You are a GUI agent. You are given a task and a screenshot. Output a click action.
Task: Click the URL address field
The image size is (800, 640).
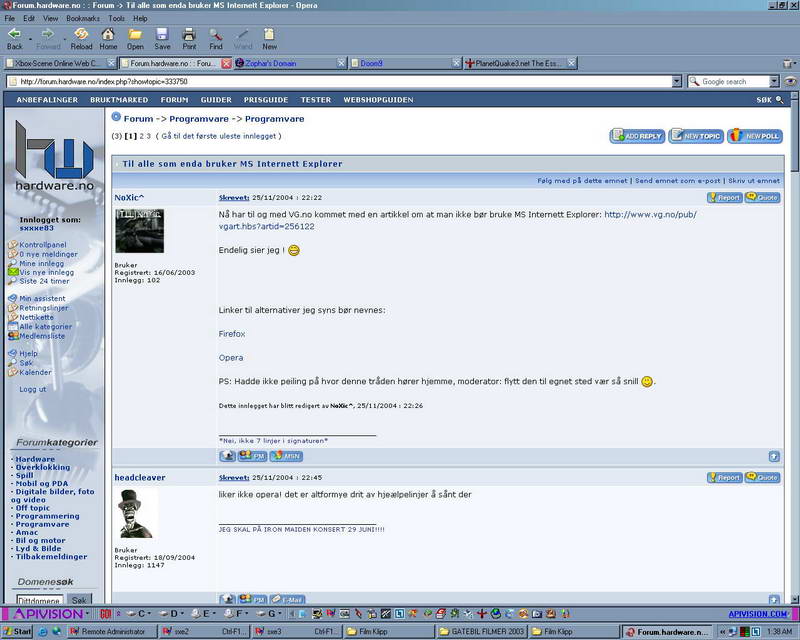(x=344, y=81)
